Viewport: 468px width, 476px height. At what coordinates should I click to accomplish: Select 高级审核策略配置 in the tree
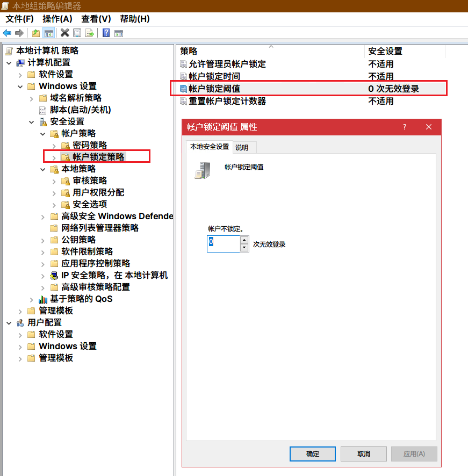click(95, 287)
